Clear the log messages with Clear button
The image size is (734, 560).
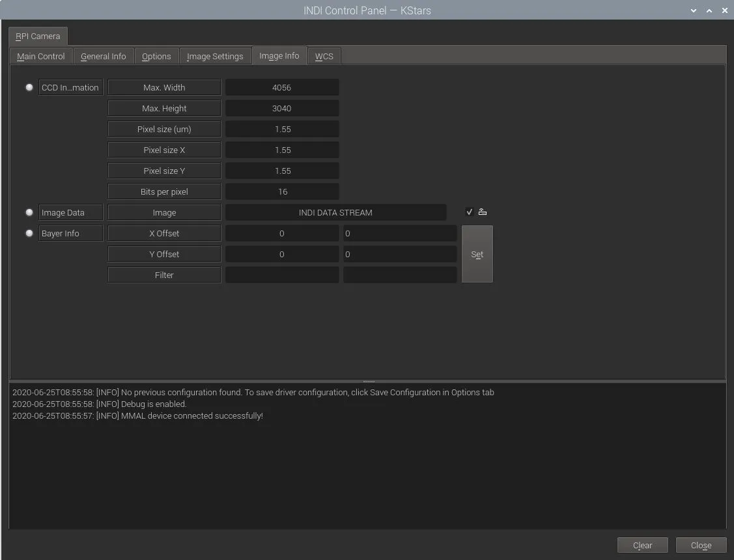(642, 545)
